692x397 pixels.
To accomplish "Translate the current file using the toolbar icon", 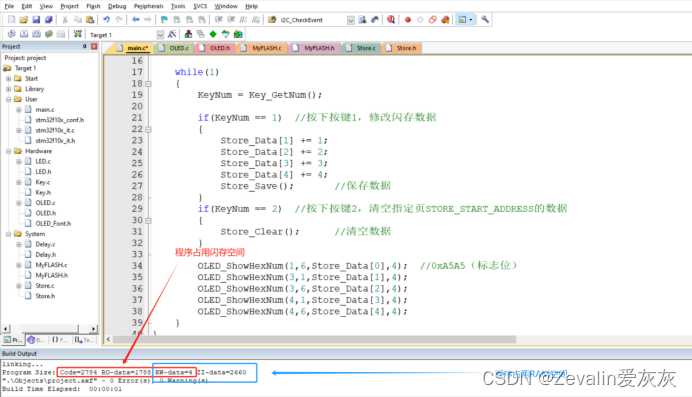I will pyautogui.click(x=11, y=34).
